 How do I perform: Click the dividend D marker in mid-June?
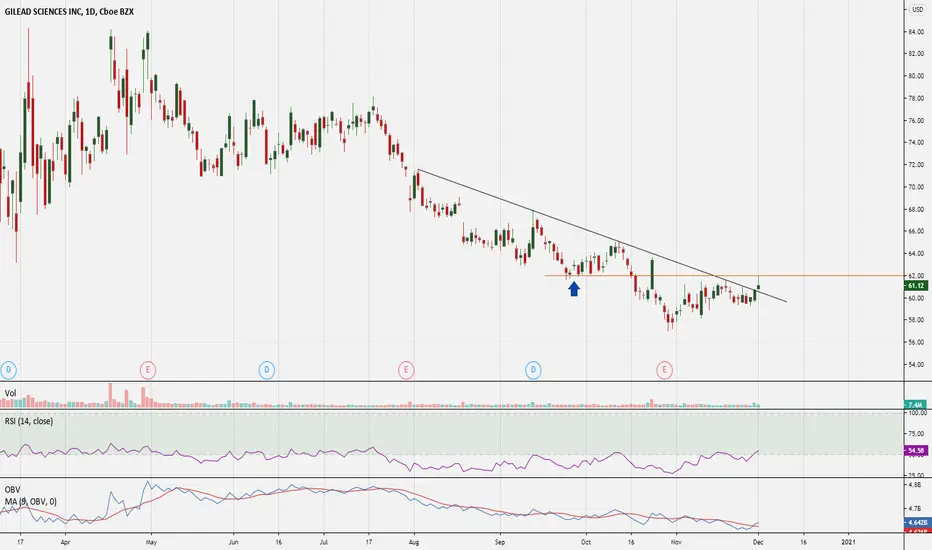pyautogui.click(x=267, y=370)
